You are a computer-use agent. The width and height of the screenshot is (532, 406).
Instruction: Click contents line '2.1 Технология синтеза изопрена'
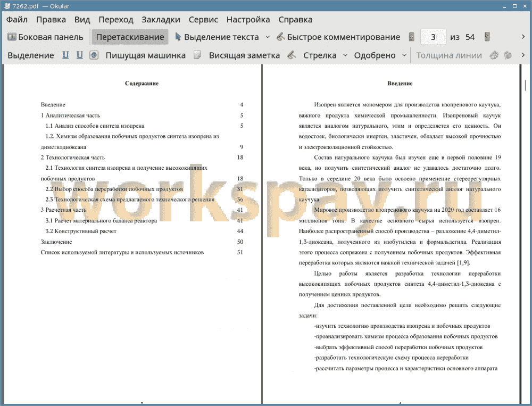click(127, 168)
